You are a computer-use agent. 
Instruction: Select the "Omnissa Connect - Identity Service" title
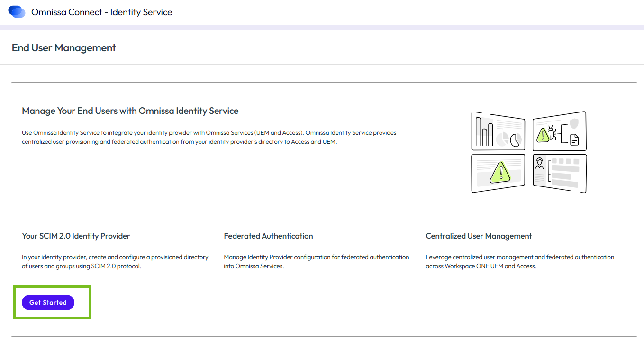(102, 12)
